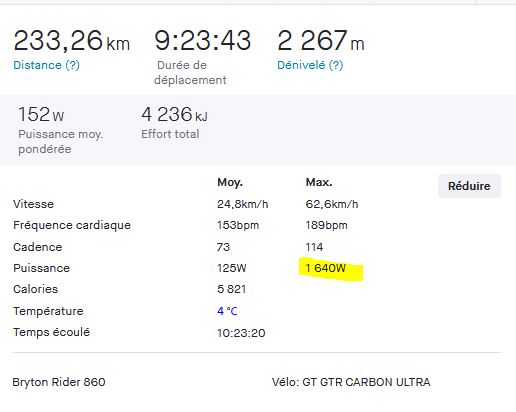Click the highlighted 1 640W max power
The width and height of the screenshot is (516, 412).
tap(325, 268)
